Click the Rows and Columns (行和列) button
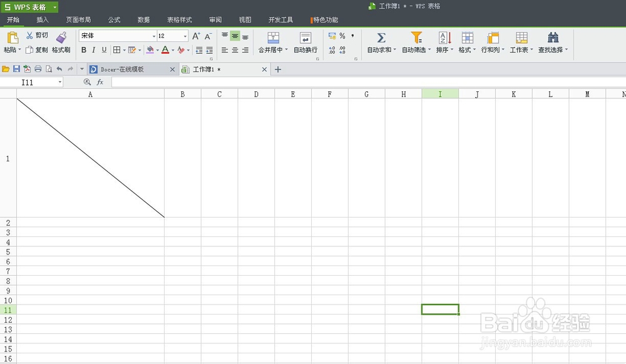This screenshot has height=364, width=626. [493, 43]
